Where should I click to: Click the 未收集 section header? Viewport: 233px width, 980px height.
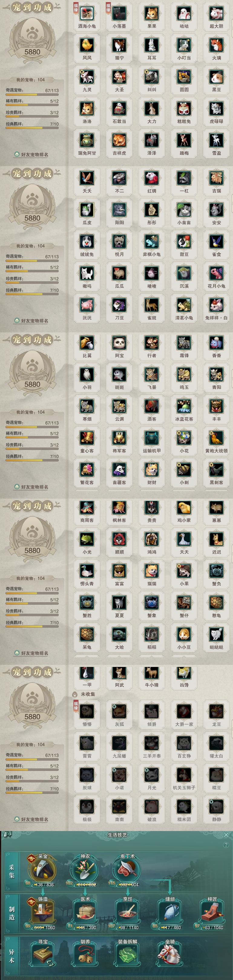tap(88, 694)
